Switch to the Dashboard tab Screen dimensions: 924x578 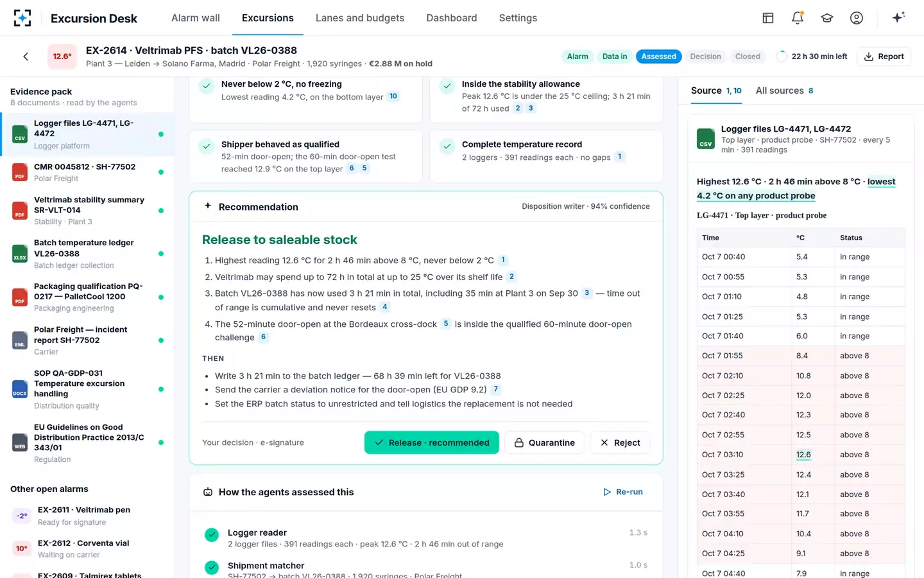[x=452, y=18]
